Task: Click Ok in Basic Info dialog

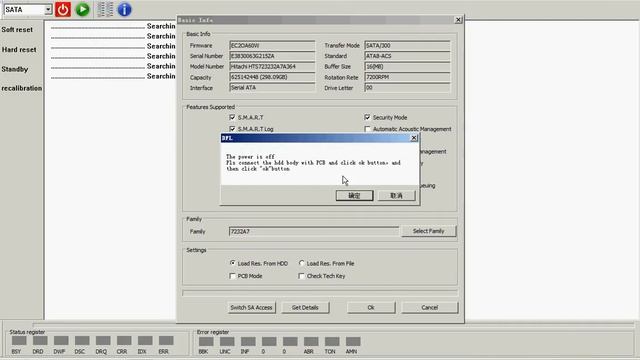Action: click(371, 307)
